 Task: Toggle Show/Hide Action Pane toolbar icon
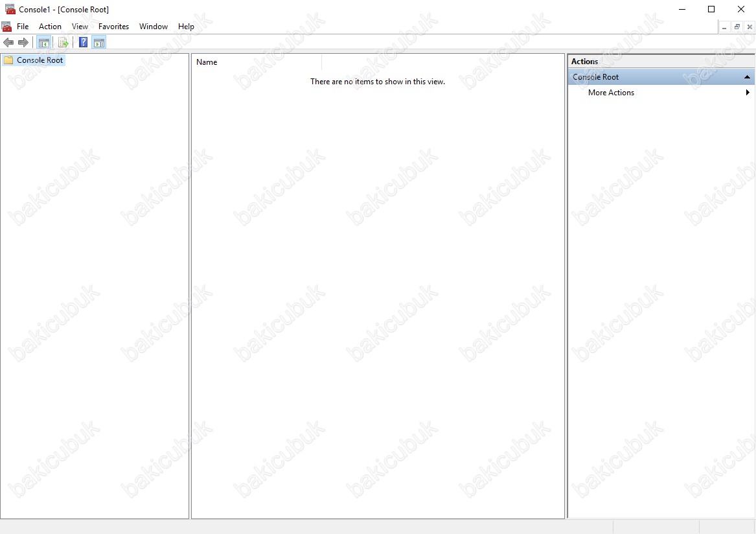(99, 43)
